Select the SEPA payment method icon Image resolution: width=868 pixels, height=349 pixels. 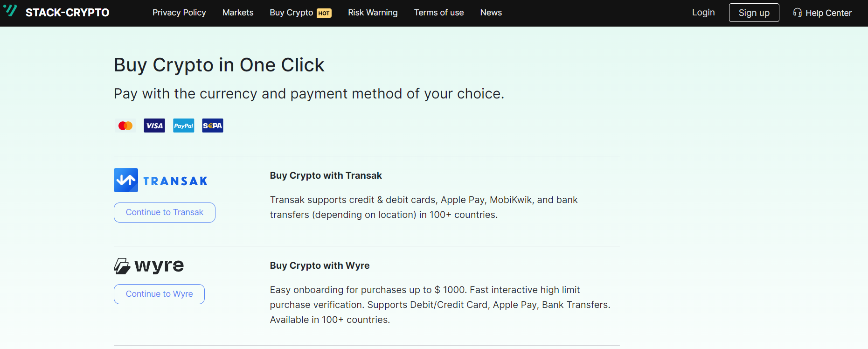[x=212, y=125]
